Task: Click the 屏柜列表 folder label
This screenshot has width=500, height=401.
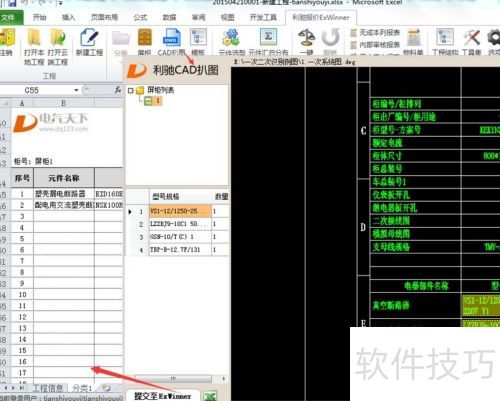Action: [x=161, y=90]
